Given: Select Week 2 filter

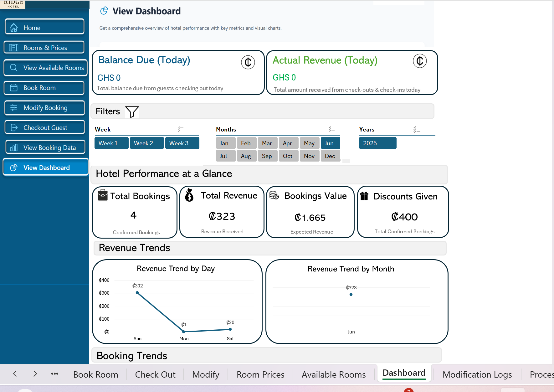Looking at the screenshot, I should click(147, 143).
